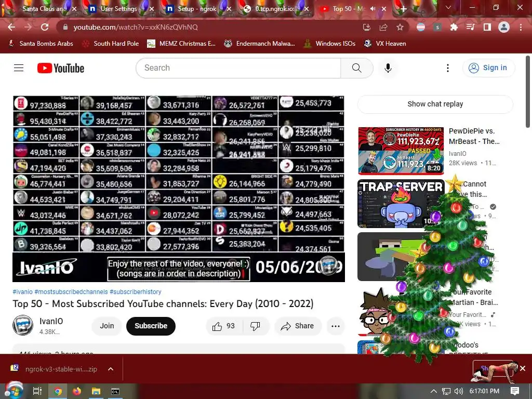The width and height of the screenshot is (532, 399).
Task: Open MEMZ Christmas bookmark
Action: 181,44
